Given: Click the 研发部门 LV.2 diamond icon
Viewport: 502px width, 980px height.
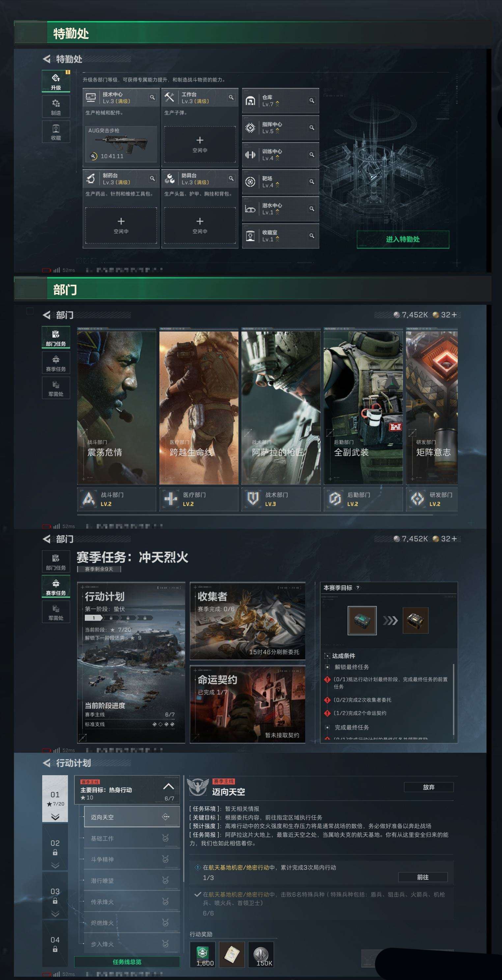Looking at the screenshot, I should point(417,499).
